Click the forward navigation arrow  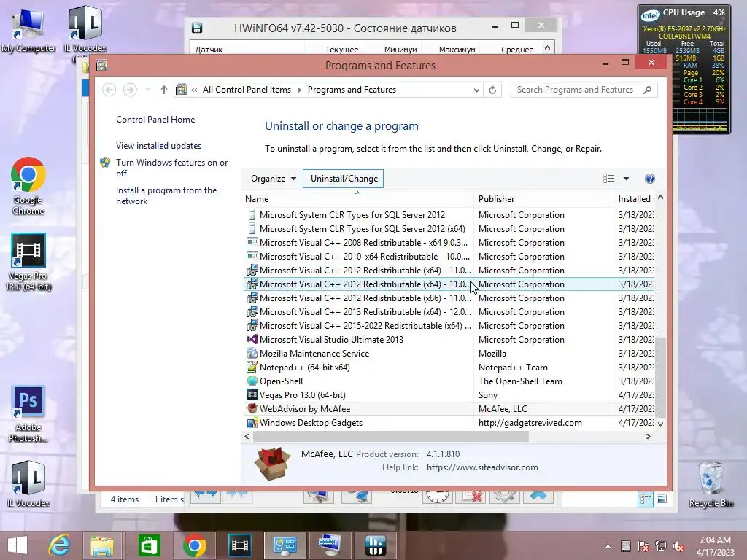pos(130,90)
